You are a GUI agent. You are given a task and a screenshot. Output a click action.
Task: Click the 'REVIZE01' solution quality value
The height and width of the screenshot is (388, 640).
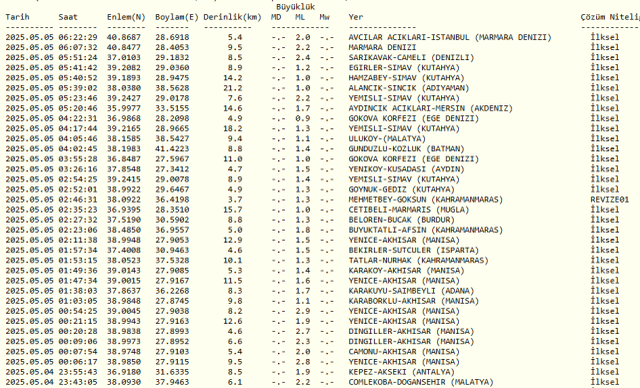tap(610, 200)
